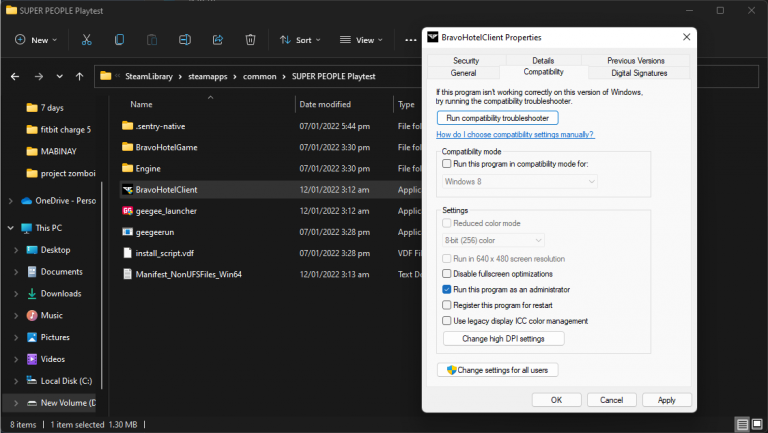Open Downloads in the navigation pane
Viewport: 768px width, 433px height.
click(x=54, y=293)
